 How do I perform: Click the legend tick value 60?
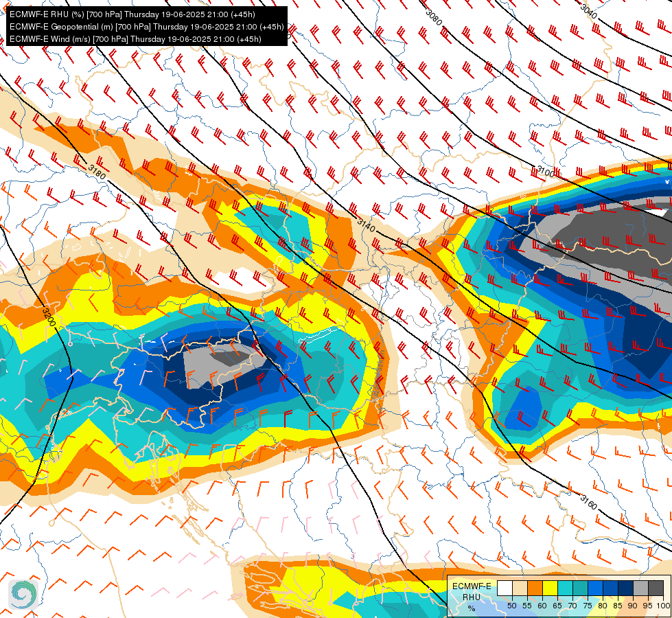click(x=542, y=606)
